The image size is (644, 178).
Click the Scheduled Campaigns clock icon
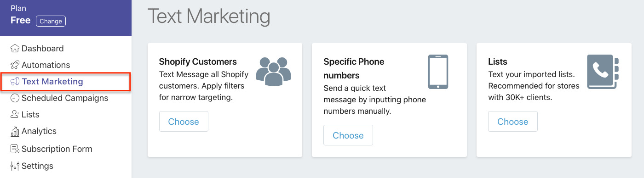(15, 98)
